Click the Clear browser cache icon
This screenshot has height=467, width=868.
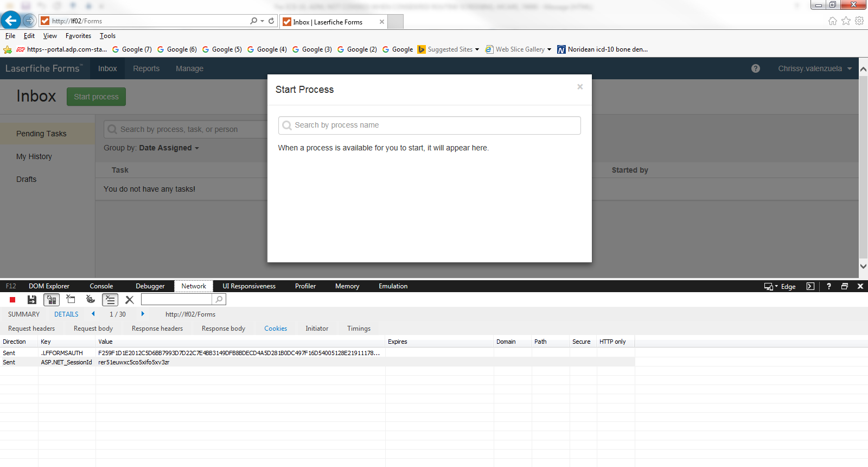[71, 299]
